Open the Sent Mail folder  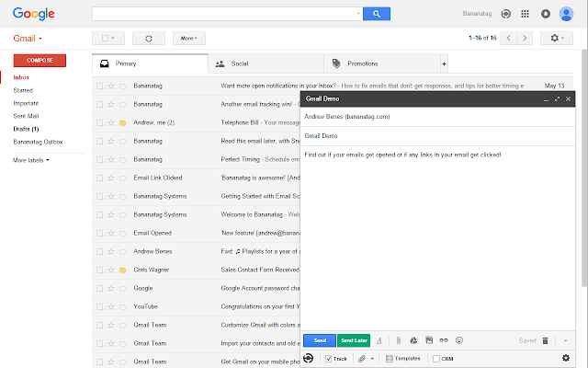click(x=26, y=116)
